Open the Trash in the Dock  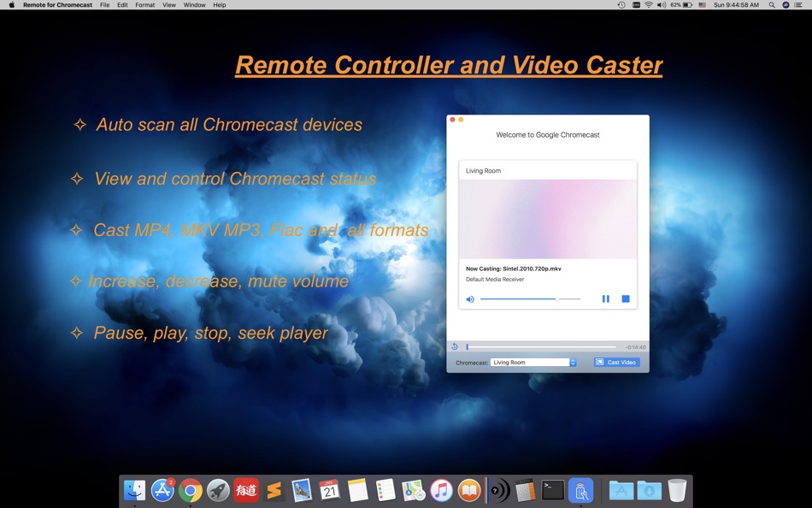point(677,490)
